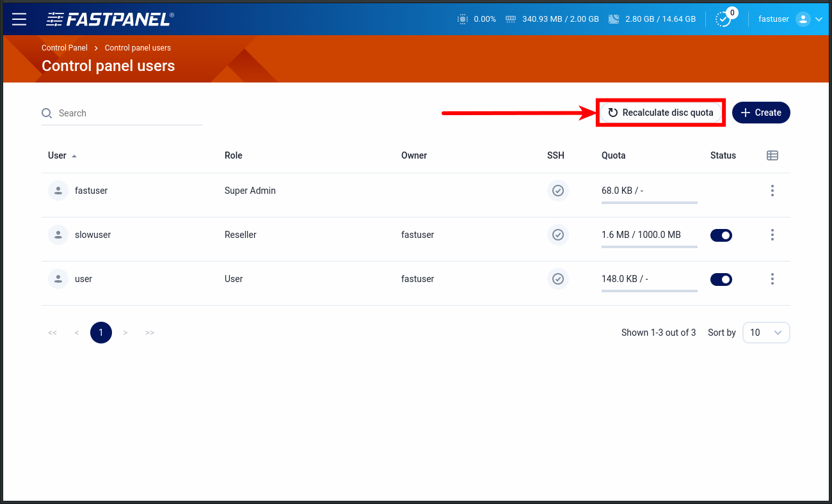The image size is (832, 504).
Task: Click the slowuser row avatar icon
Action: [x=58, y=235]
